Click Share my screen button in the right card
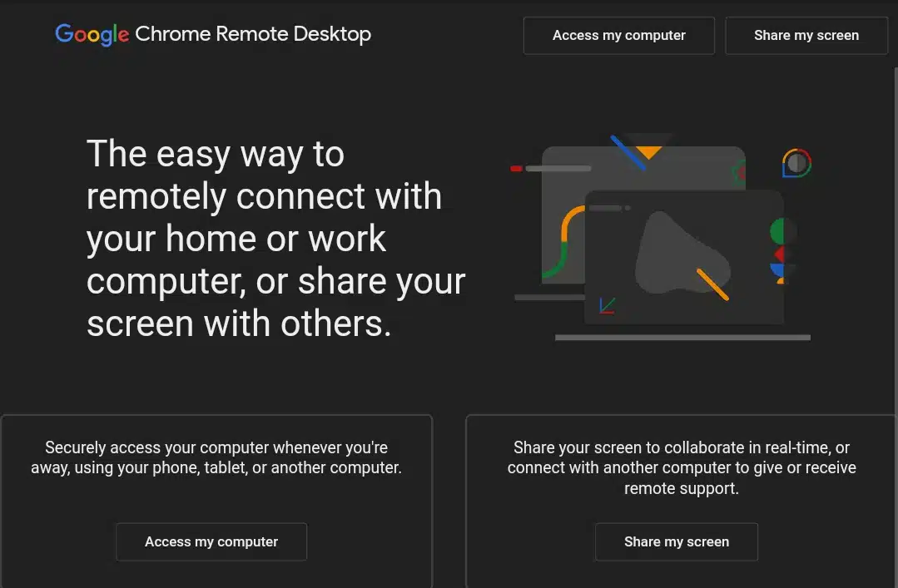This screenshot has width=898, height=588. click(x=677, y=541)
